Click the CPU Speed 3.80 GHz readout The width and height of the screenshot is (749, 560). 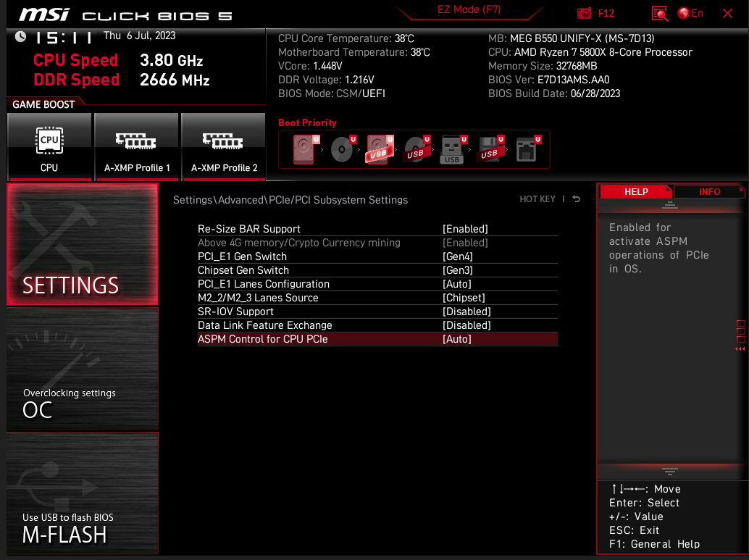(118, 61)
